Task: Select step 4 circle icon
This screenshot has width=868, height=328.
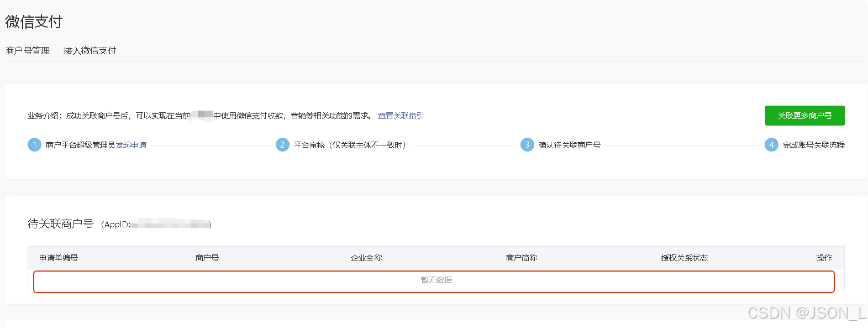Action: pos(771,145)
